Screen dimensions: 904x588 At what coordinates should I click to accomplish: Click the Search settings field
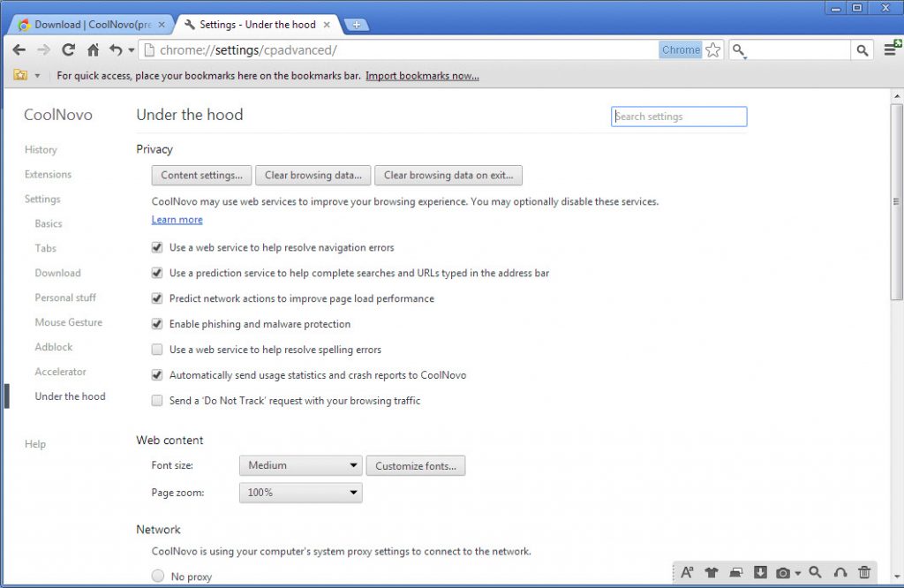tap(679, 117)
